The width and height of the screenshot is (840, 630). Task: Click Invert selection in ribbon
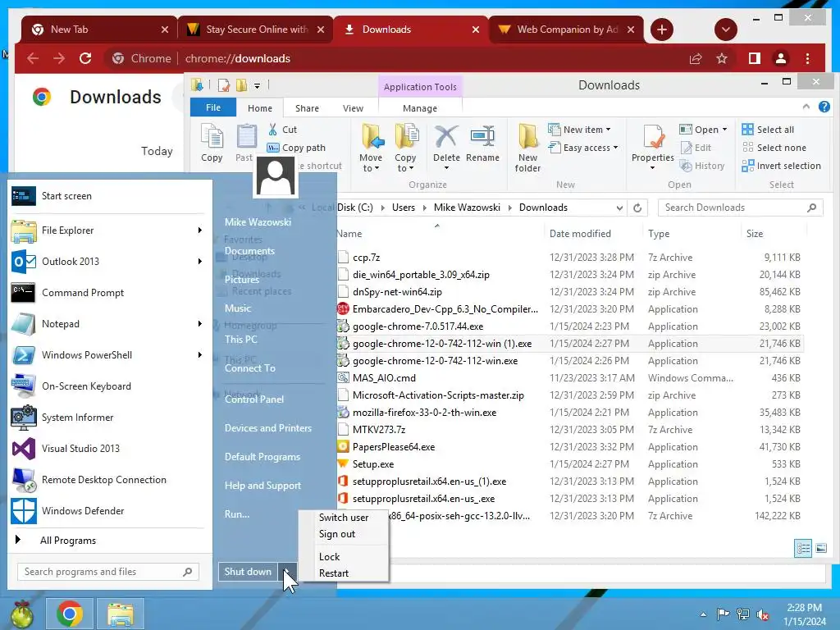click(x=781, y=166)
